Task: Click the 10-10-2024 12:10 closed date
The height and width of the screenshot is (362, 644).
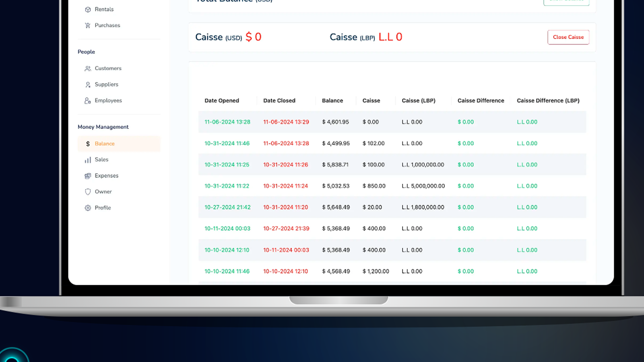Action: click(x=285, y=271)
